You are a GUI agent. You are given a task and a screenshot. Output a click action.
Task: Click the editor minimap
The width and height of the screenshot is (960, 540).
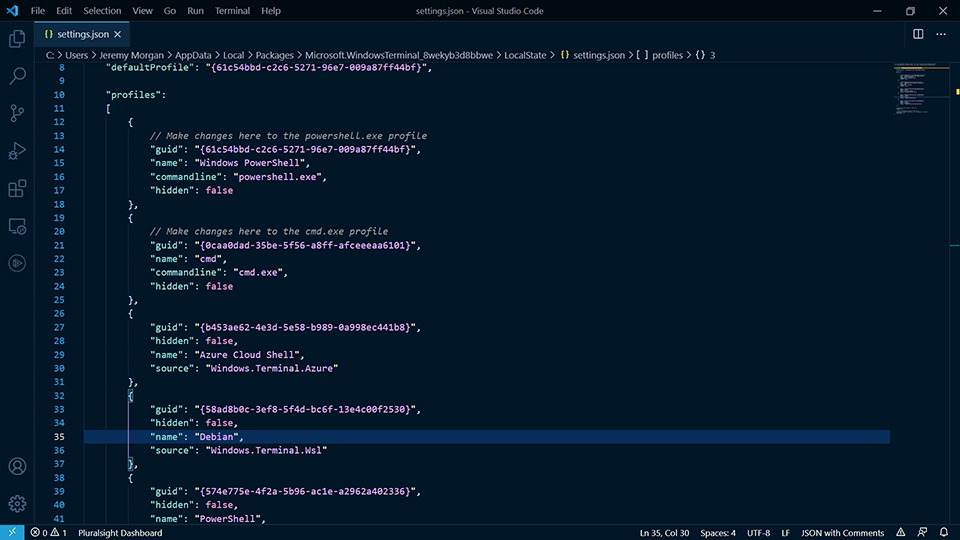921,89
